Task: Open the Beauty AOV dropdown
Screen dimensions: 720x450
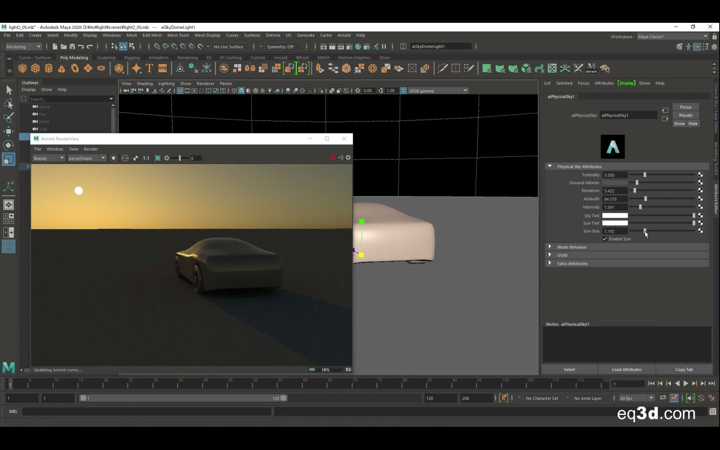Action: tap(48, 158)
